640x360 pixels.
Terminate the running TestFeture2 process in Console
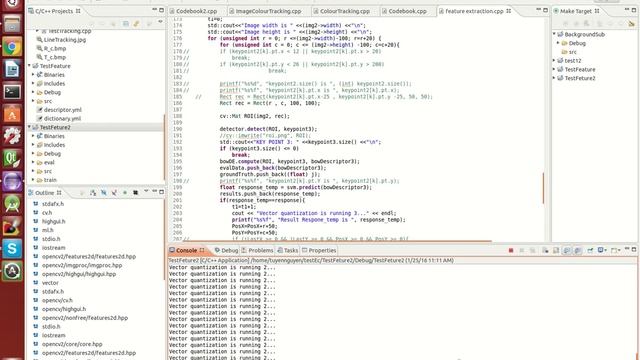[x=511, y=250]
